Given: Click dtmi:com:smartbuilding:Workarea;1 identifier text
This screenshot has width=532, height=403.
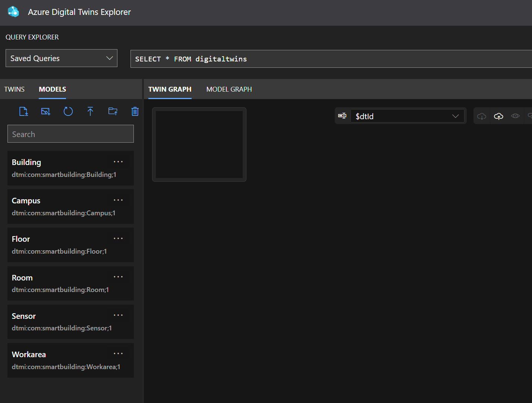Looking at the screenshot, I should click(66, 367).
